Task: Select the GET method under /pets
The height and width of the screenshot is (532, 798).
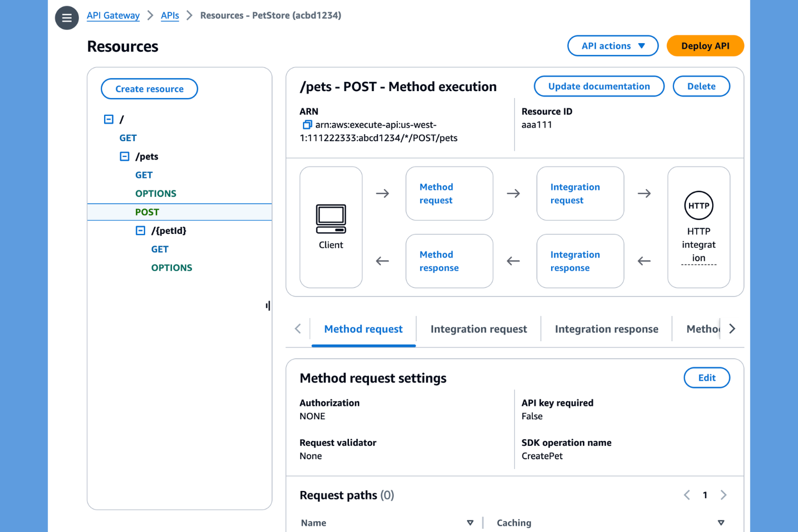Action: (144, 175)
